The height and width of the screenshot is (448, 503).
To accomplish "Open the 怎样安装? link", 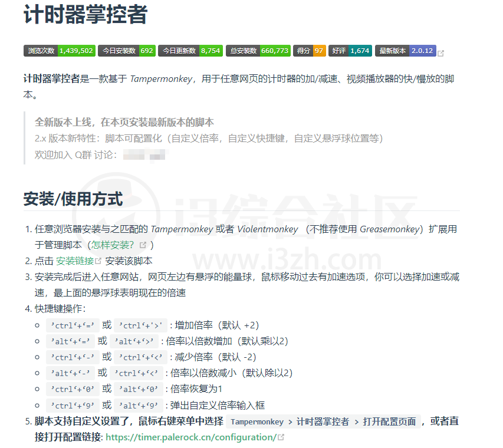I will point(112,245).
